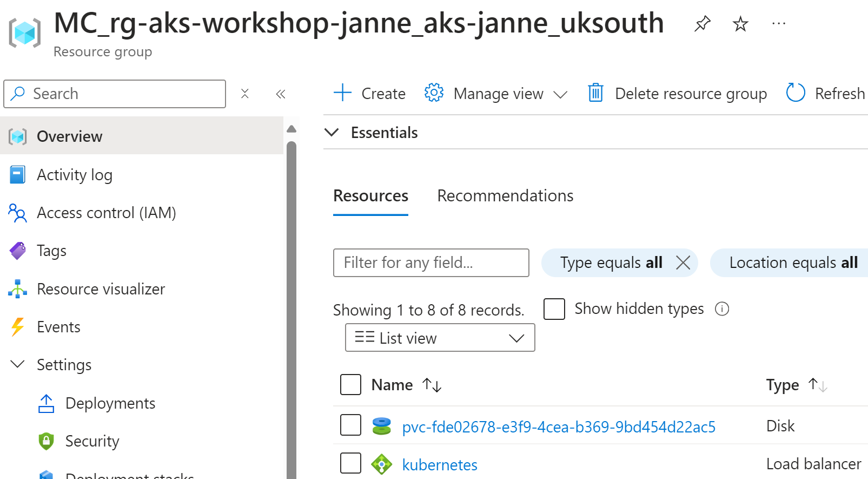Image resolution: width=868 pixels, height=479 pixels.
Task: Pin the resource group to dashboard
Action: coord(702,23)
